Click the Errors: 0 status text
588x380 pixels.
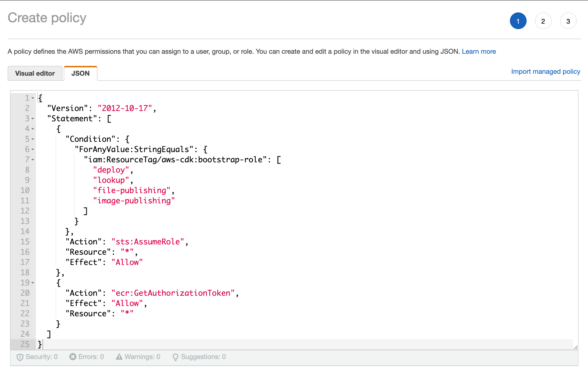tap(91, 357)
